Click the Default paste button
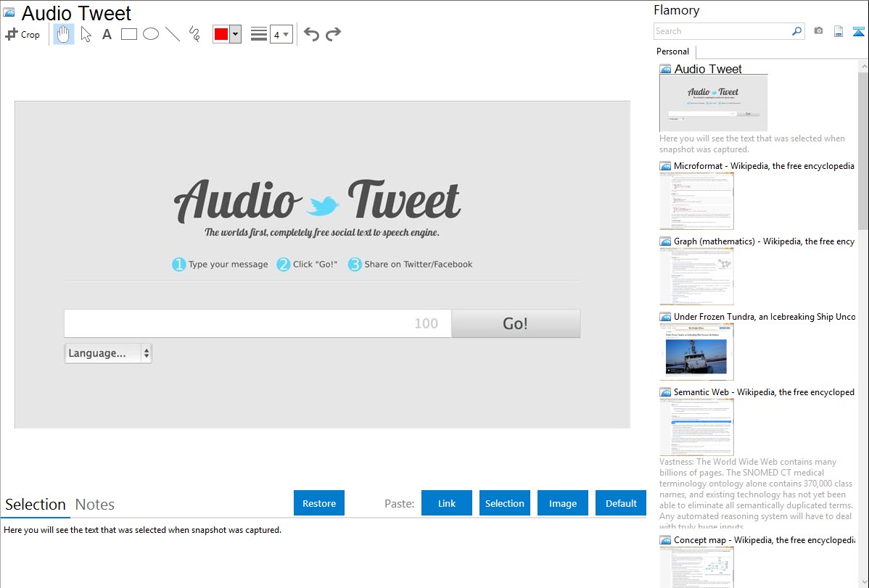The width and height of the screenshot is (869, 588). 621,503
